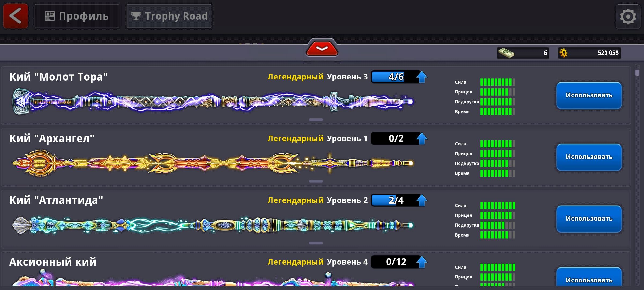Click Подкрутка stat bar of Атлантида
The width and height of the screenshot is (644, 290).
[x=498, y=225]
